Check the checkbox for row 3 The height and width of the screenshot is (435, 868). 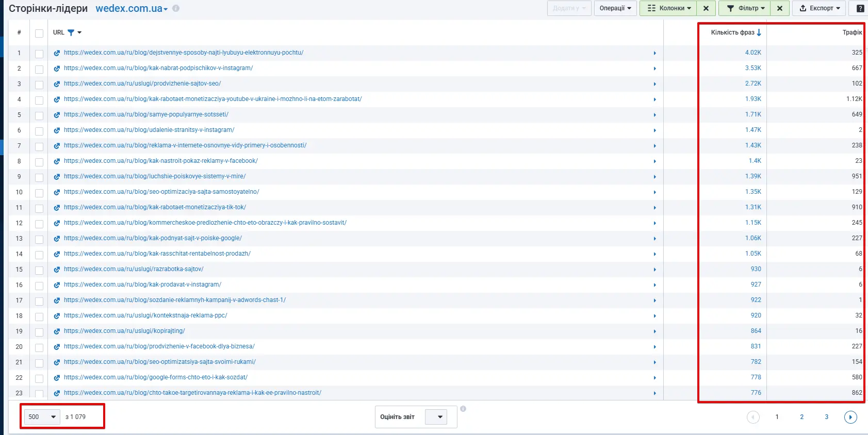[39, 85]
